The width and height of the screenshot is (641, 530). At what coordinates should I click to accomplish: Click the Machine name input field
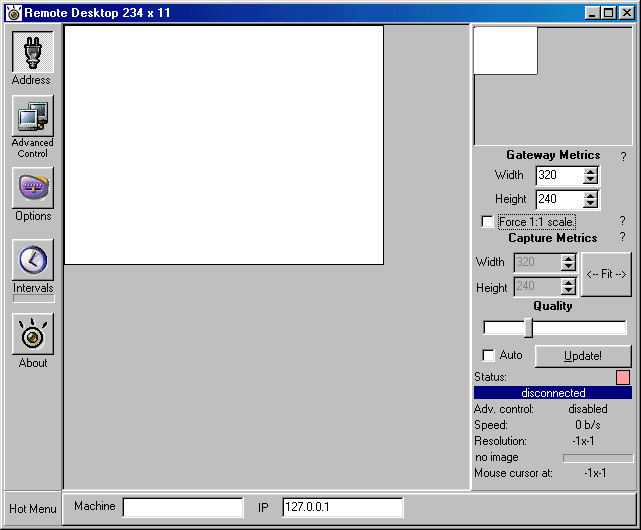[183, 508]
